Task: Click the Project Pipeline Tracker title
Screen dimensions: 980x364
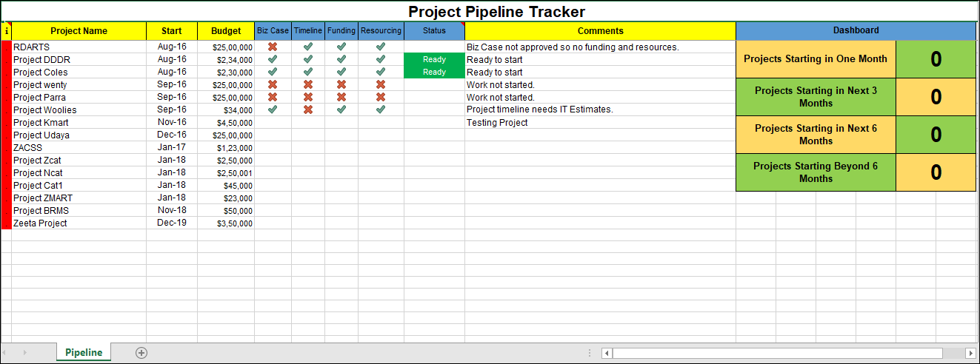Action: click(x=496, y=12)
